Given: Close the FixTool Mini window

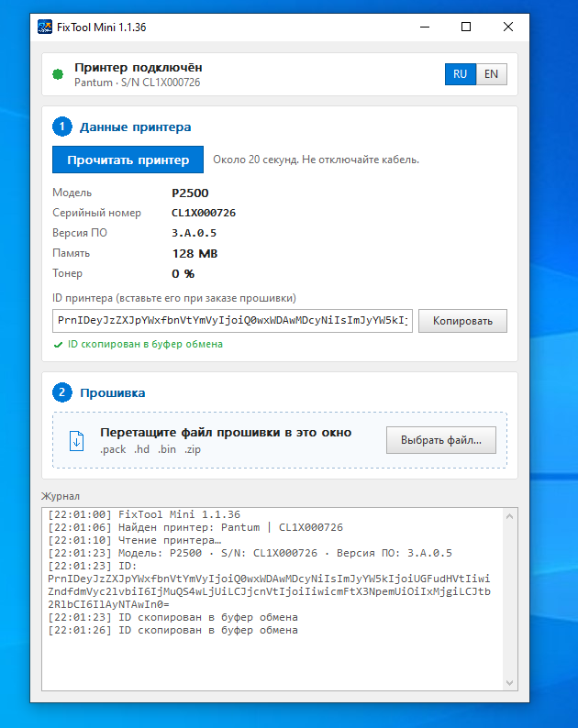Looking at the screenshot, I should (508, 27).
